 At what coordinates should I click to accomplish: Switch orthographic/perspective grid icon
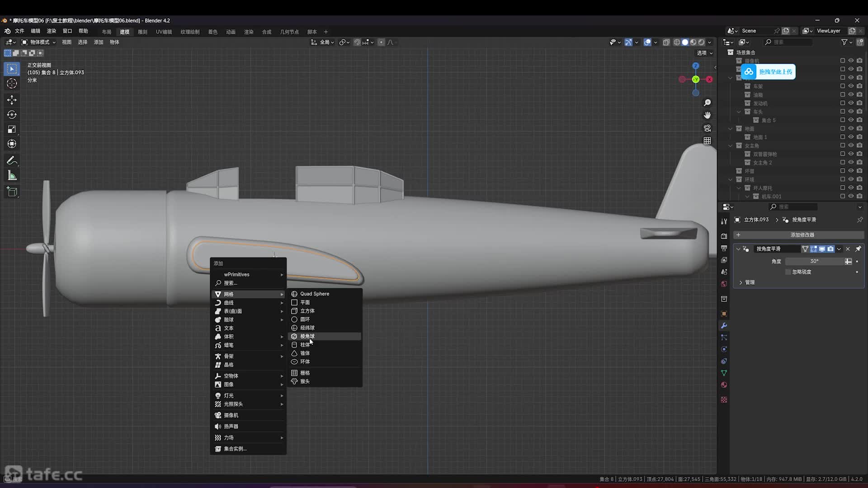[708, 141]
